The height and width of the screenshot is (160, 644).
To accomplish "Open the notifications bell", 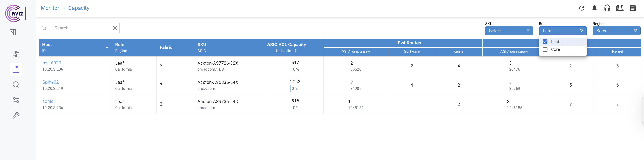I will coord(594,8).
